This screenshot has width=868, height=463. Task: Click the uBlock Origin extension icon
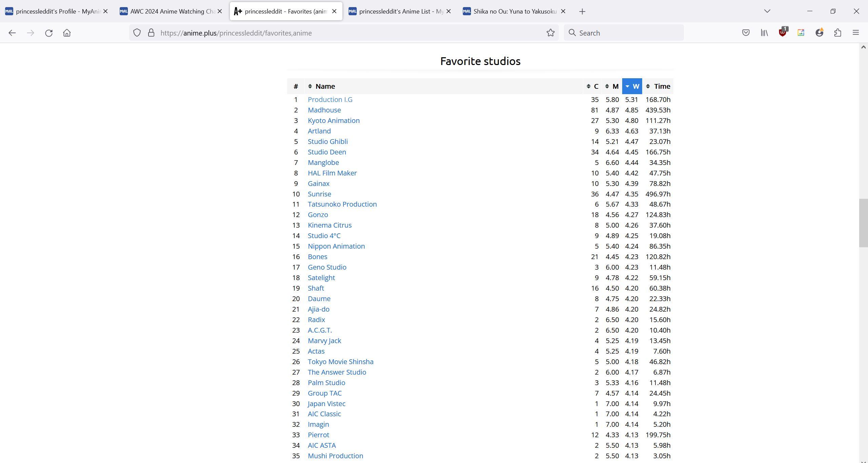point(782,33)
